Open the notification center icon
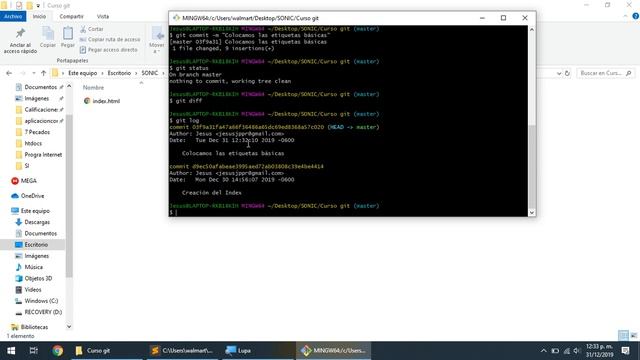The height and width of the screenshot is (360, 640). [x=626, y=351]
